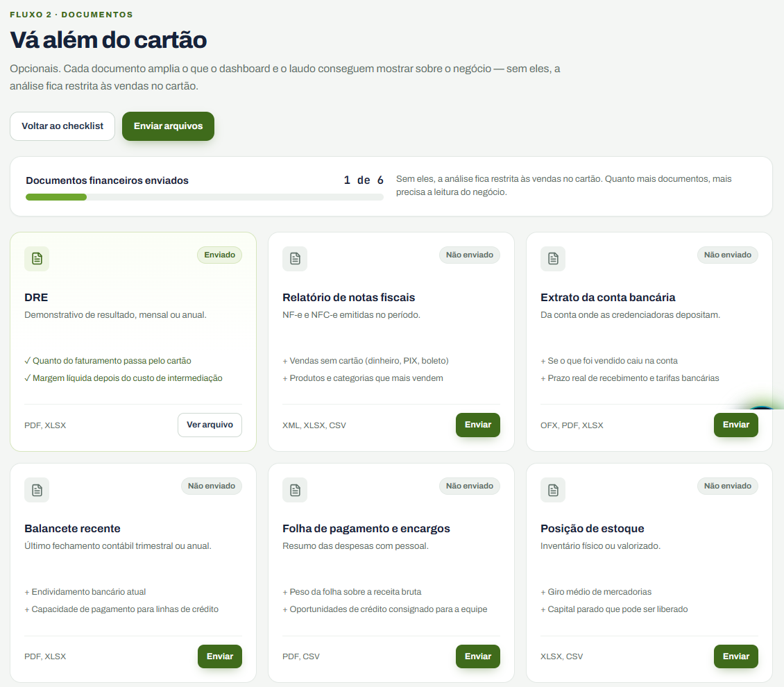
Task: Click the Relatório de notas fiscais document icon
Action: tap(295, 259)
